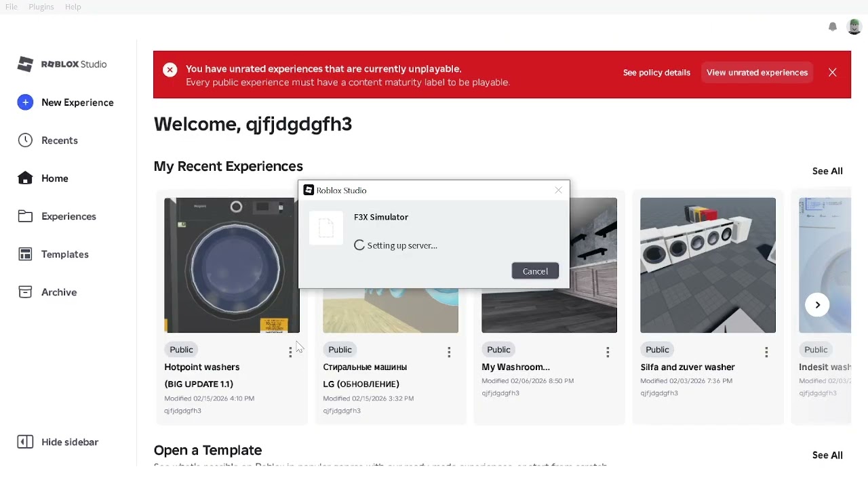The width and height of the screenshot is (868, 488).
Task: Open options menu for Hotpoint washers
Action: click(x=290, y=352)
